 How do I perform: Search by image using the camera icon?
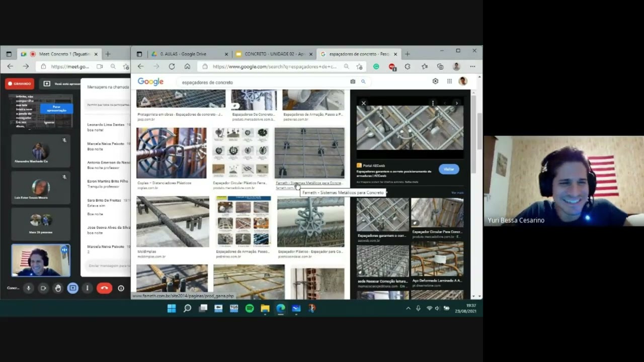[353, 81]
